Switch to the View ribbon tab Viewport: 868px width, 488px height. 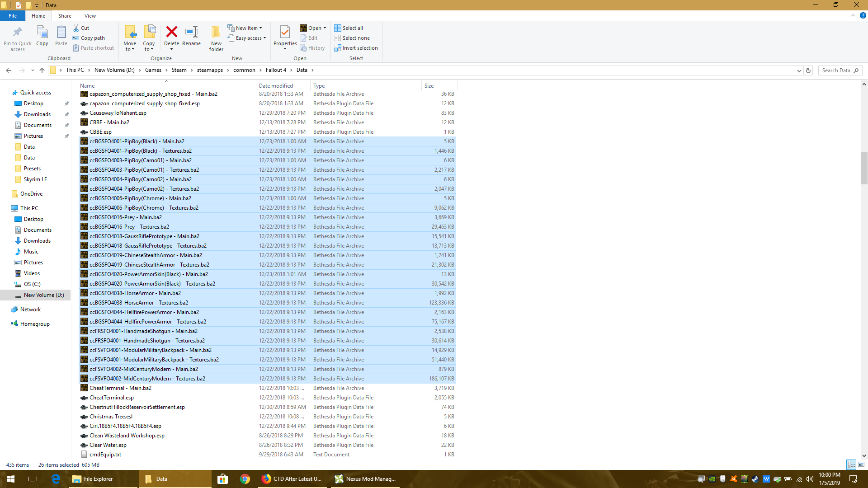[90, 15]
